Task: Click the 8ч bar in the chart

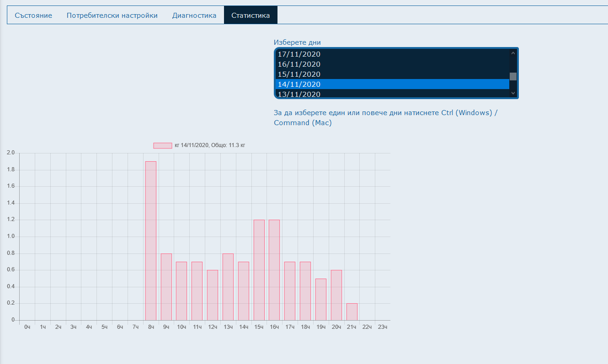Action: 151,241
